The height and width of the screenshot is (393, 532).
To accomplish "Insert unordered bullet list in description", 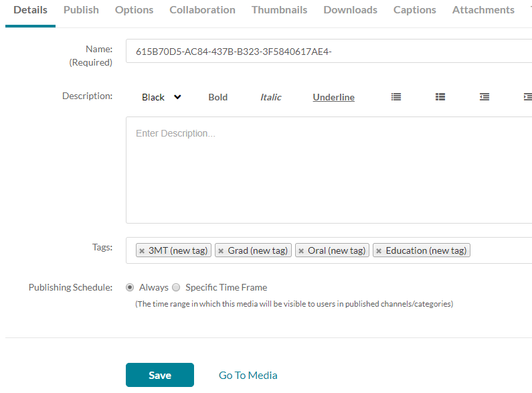I will [396, 97].
